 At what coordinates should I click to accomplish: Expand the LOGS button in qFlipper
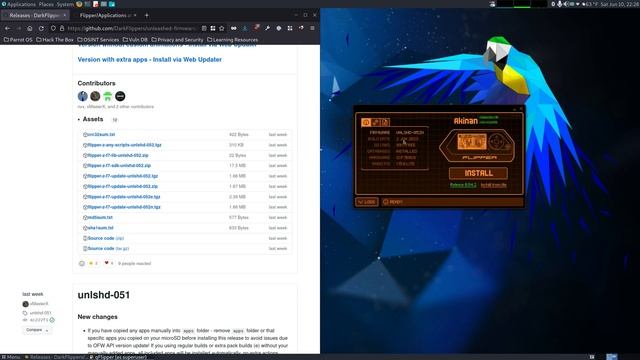coord(367,202)
